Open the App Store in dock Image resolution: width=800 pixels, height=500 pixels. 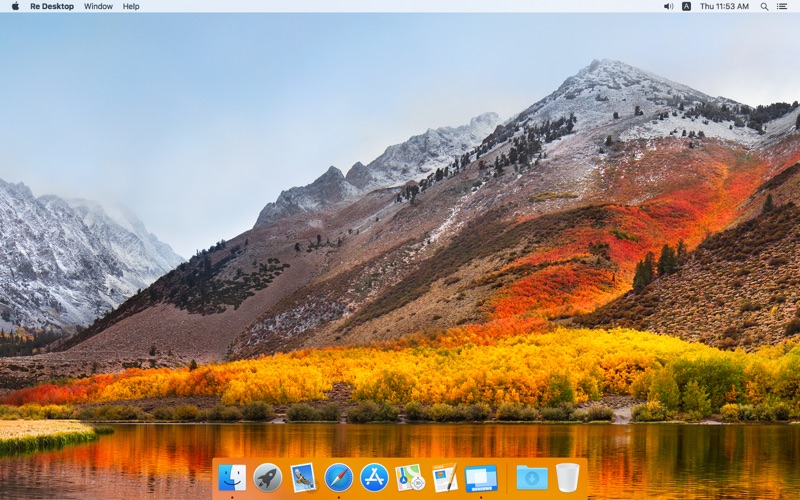[x=374, y=478]
